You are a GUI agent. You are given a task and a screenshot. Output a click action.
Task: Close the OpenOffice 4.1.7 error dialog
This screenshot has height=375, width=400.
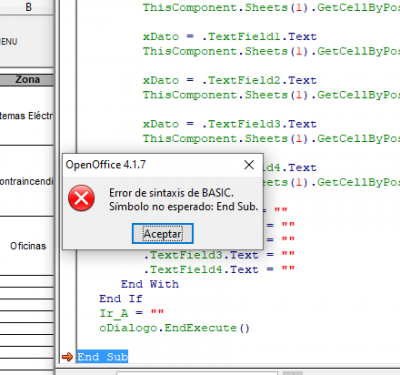[x=249, y=165]
